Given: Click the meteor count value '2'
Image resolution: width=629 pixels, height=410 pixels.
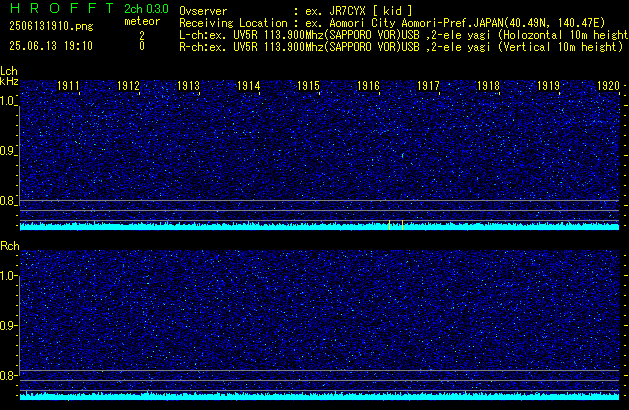Looking at the screenshot, I should pos(142,36).
